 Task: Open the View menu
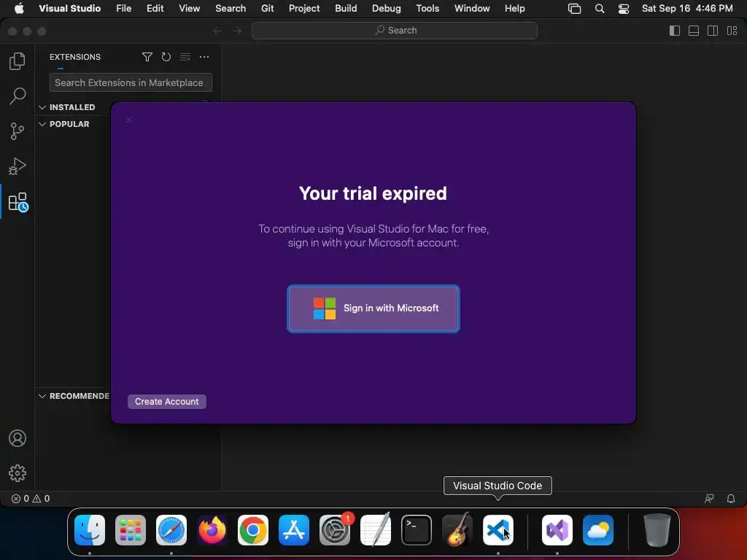coord(190,9)
